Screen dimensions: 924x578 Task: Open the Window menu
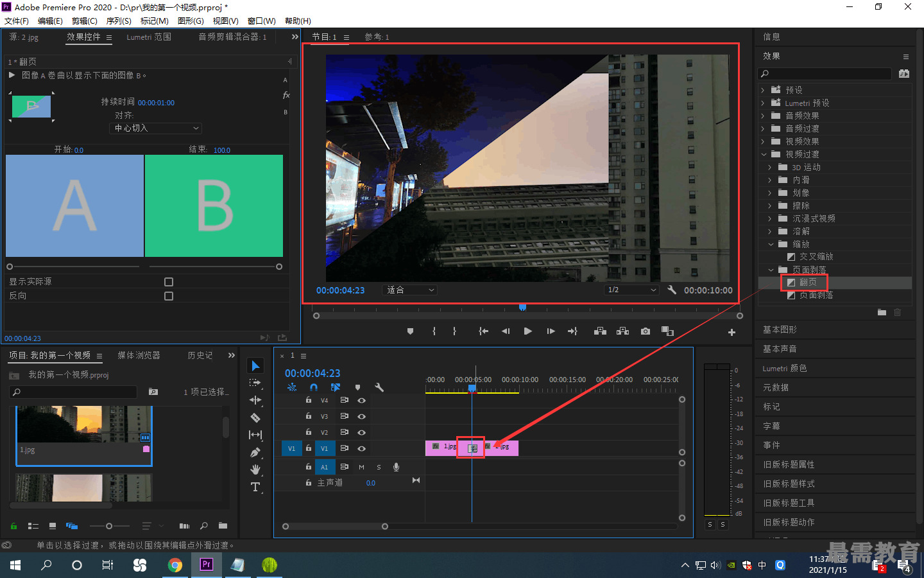click(262, 21)
